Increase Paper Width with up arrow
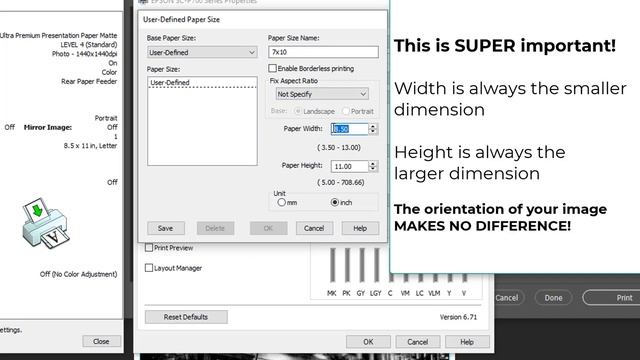 [x=373, y=126]
